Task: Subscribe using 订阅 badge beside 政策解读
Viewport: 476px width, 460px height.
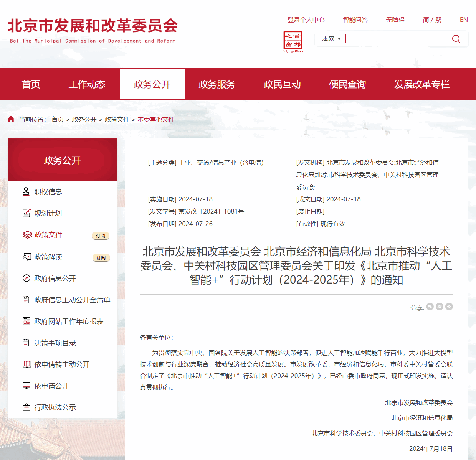Action: 101,257
